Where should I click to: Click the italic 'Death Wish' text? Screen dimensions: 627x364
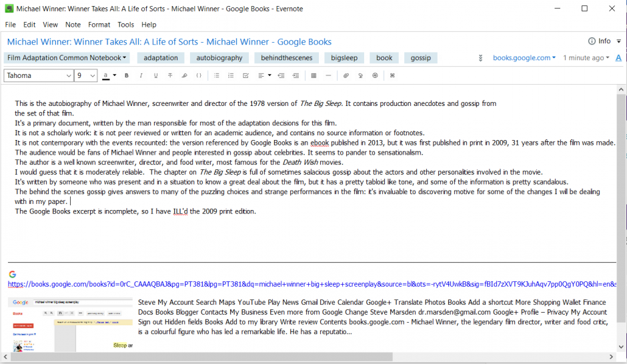pos(300,162)
